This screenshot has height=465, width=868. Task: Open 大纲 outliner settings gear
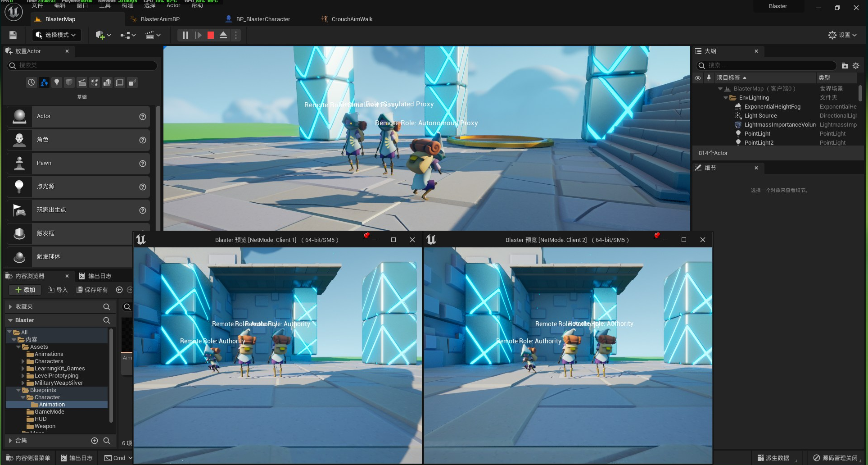[856, 66]
